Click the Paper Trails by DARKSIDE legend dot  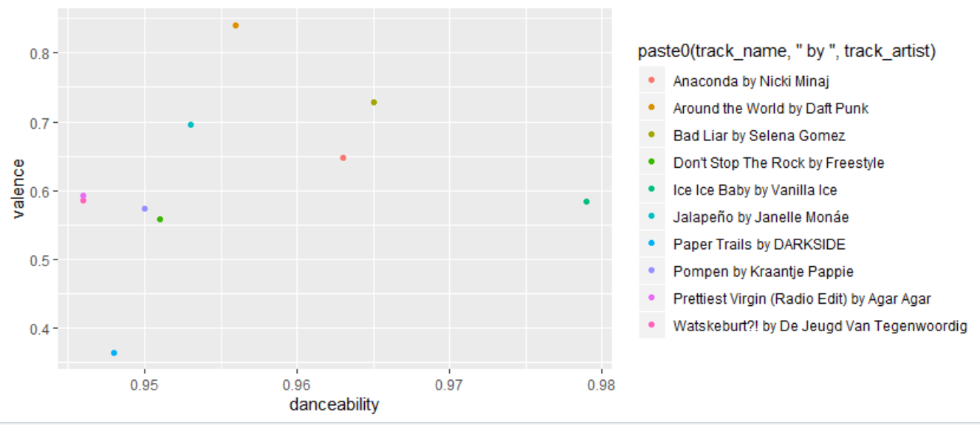click(x=651, y=244)
